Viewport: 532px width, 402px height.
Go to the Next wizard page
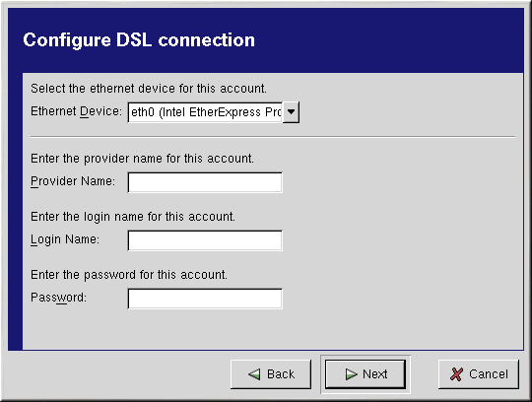point(366,374)
